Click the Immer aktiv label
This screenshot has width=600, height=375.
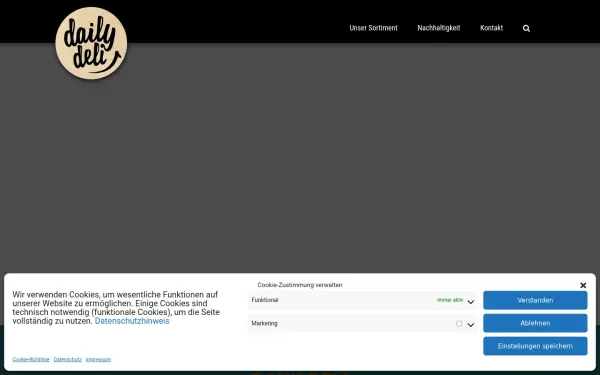tap(450, 300)
